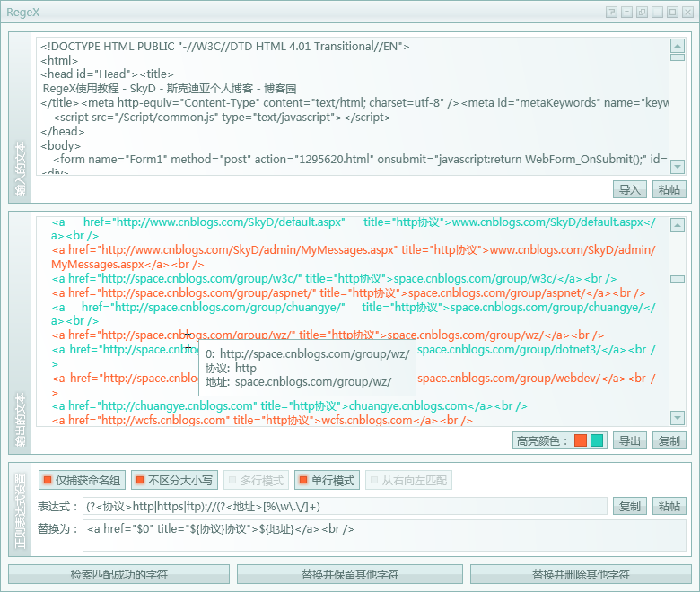Click output line for group/w3c/
Viewport: 700px width, 592px height.
tap(335, 278)
